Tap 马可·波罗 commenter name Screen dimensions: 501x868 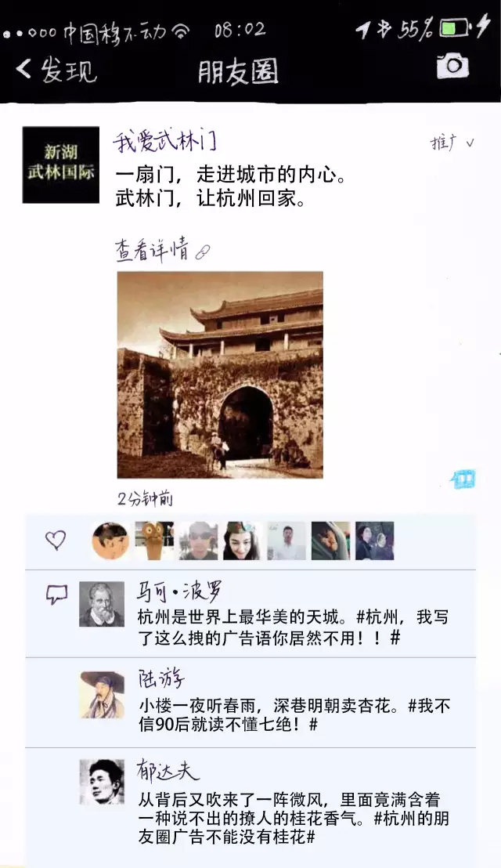pos(179,591)
